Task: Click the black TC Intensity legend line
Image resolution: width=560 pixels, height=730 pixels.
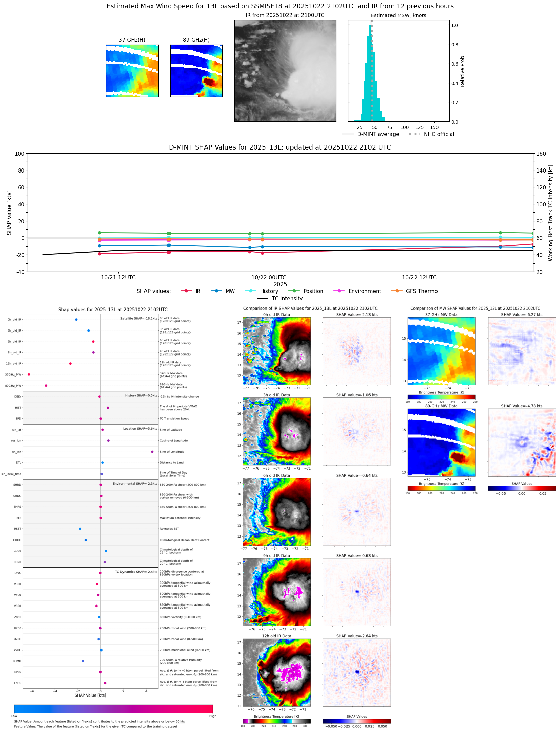Action: click(263, 298)
